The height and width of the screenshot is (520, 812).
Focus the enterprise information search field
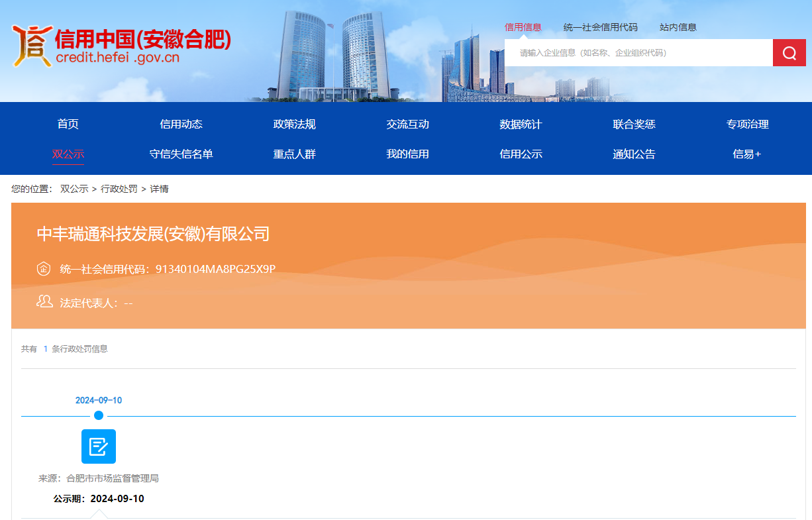(x=638, y=53)
